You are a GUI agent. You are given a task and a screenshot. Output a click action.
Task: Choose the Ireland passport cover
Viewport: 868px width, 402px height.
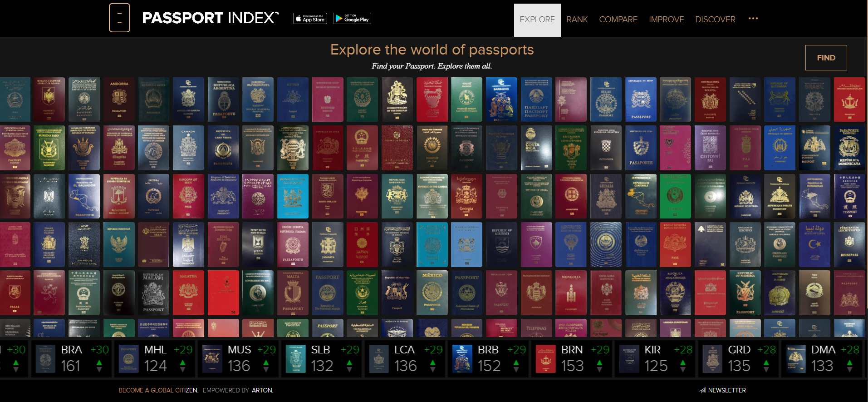coord(223,244)
